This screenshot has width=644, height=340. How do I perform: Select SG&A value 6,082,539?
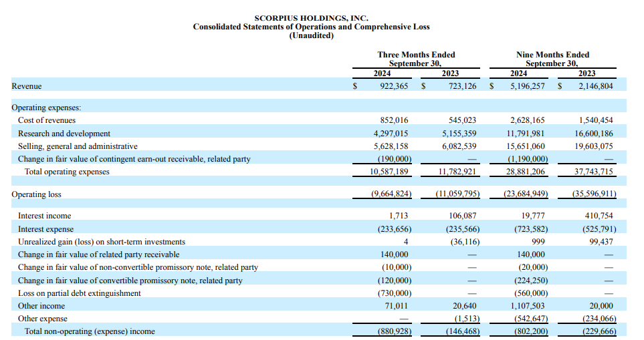click(459, 146)
